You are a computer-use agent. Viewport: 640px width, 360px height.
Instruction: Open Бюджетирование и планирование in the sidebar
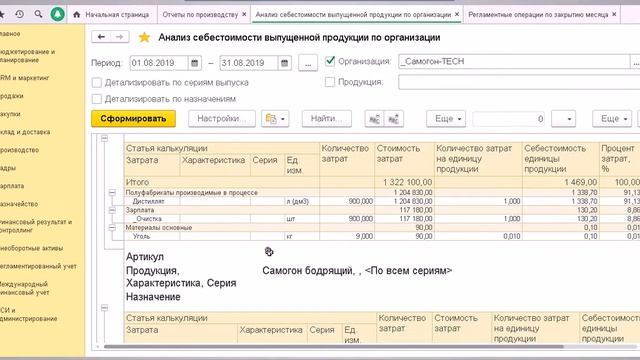(x=27, y=56)
